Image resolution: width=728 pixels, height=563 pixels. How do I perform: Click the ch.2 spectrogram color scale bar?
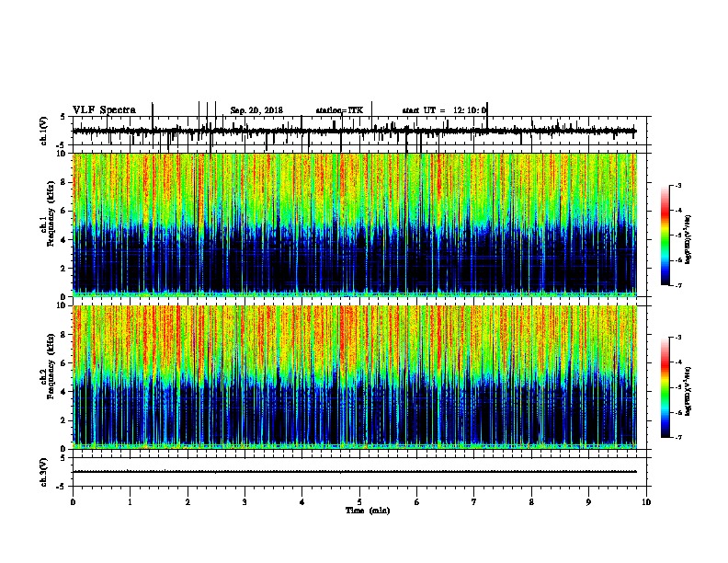[665, 387]
